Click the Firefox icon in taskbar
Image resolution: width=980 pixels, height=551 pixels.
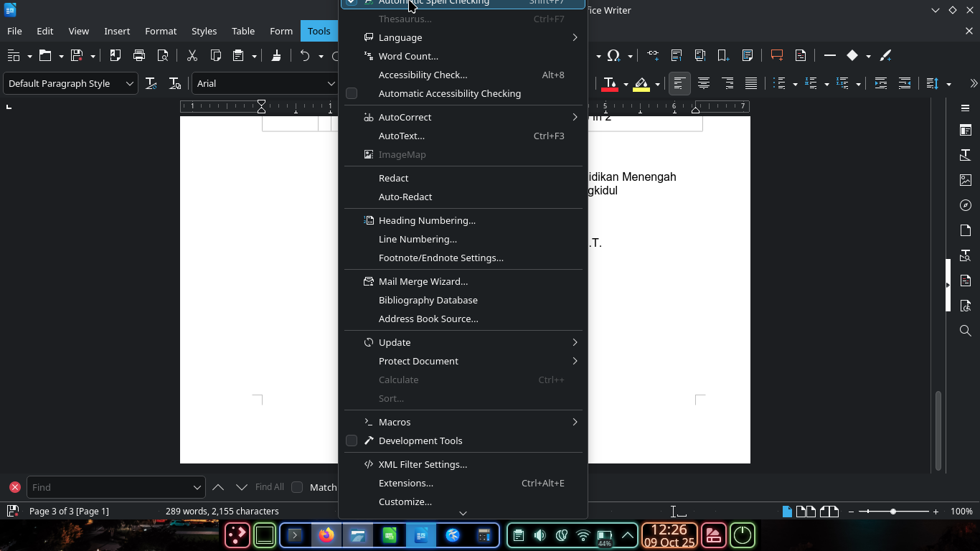(327, 535)
